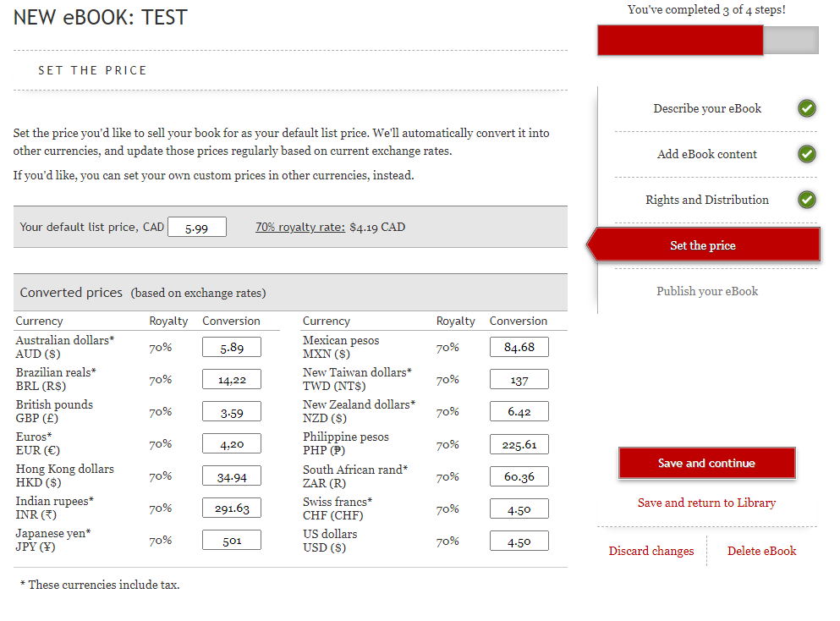Click the Delete eBook link
840x621 pixels.
761,551
